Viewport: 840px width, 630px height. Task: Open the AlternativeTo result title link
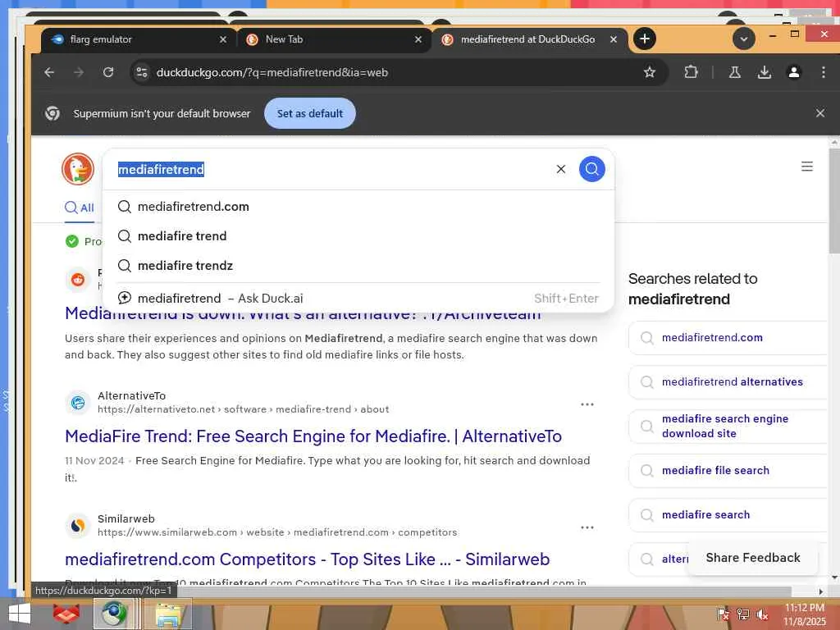click(x=313, y=436)
